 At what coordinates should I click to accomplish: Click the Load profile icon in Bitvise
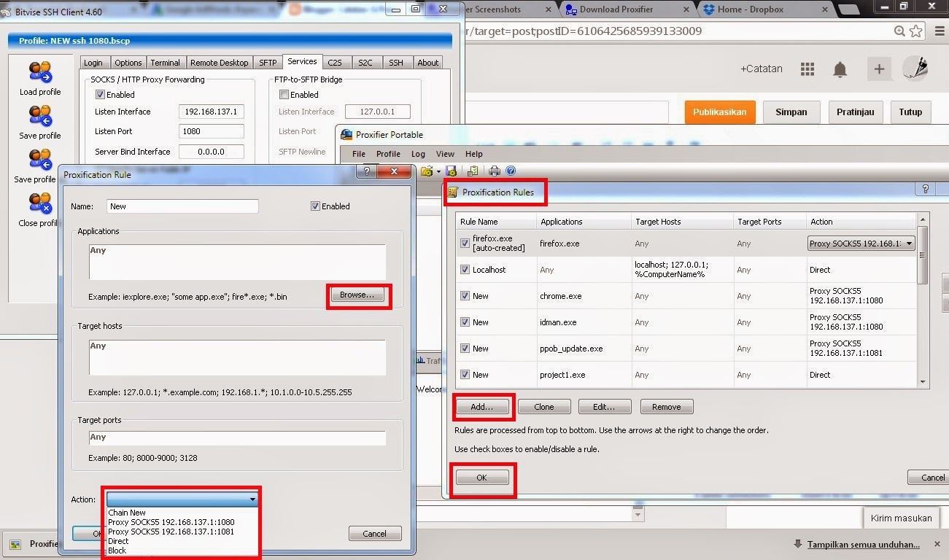40,73
